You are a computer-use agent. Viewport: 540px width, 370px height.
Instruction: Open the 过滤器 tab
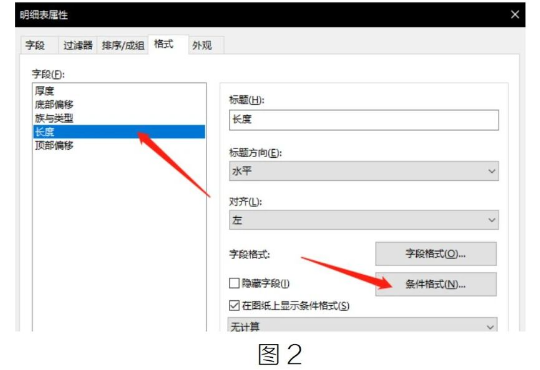[78, 45]
